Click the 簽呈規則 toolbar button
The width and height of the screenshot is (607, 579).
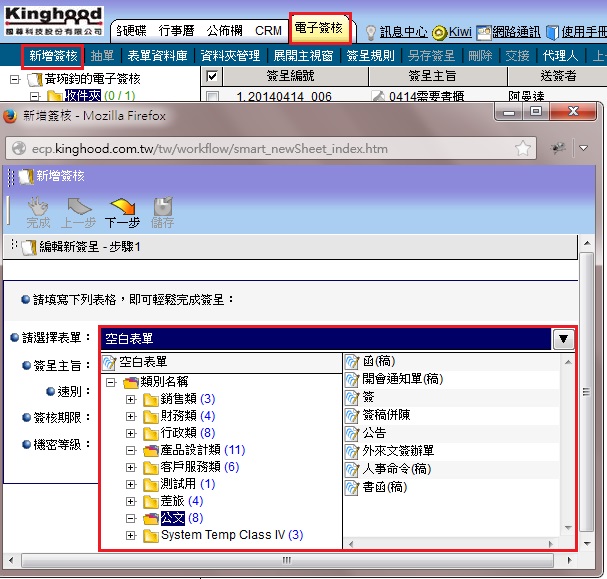coord(370,56)
